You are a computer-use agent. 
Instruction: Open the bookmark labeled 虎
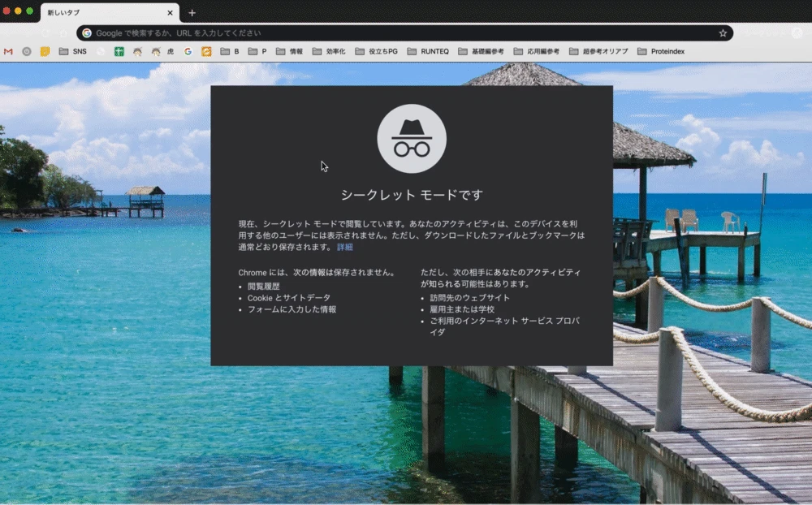[x=162, y=51]
